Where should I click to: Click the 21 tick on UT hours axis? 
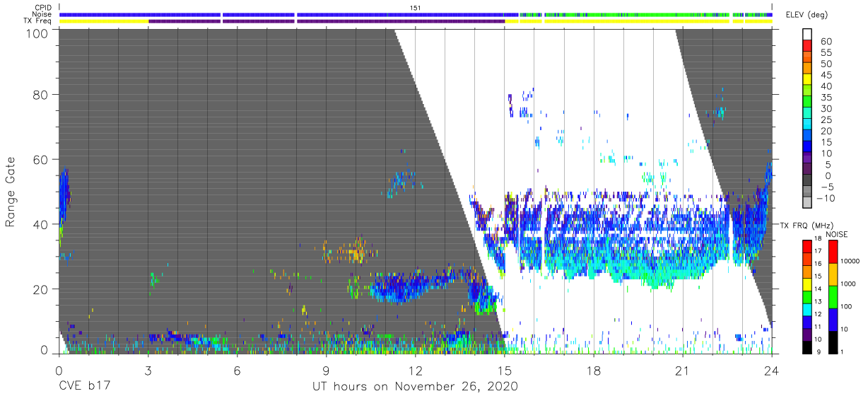683,370
